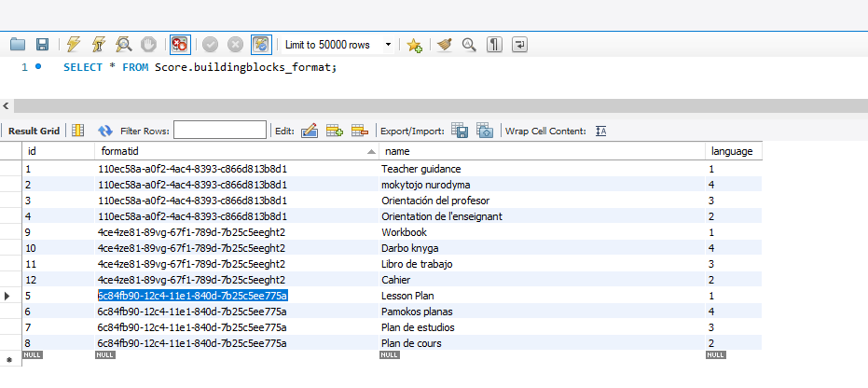Toggle Wrap Cell Content for the grid
The width and height of the screenshot is (868, 388).
(600, 131)
